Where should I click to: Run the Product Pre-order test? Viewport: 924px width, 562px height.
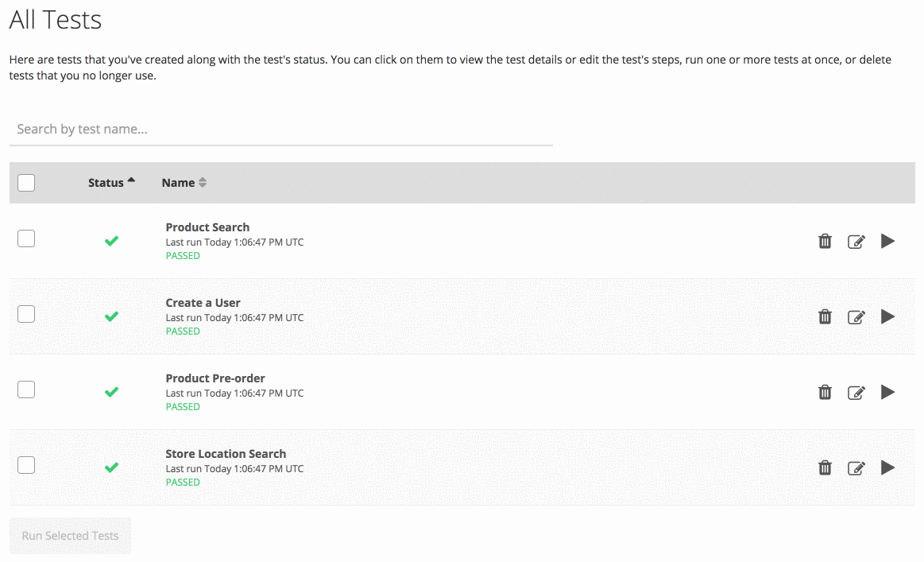[887, 392]
